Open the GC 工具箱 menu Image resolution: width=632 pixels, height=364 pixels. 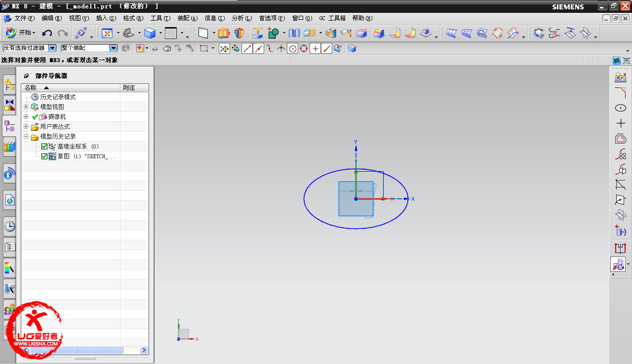click(332, 18)
